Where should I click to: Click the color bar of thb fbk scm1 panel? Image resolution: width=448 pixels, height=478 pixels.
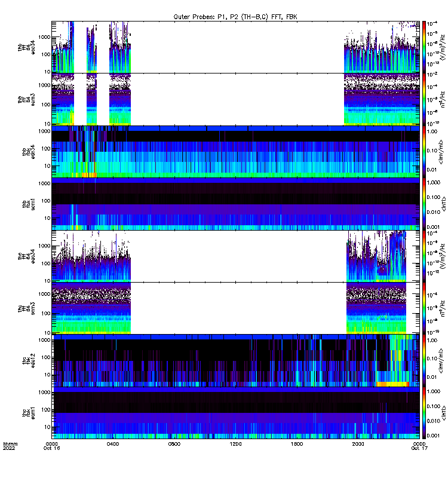tap(424, 204)
